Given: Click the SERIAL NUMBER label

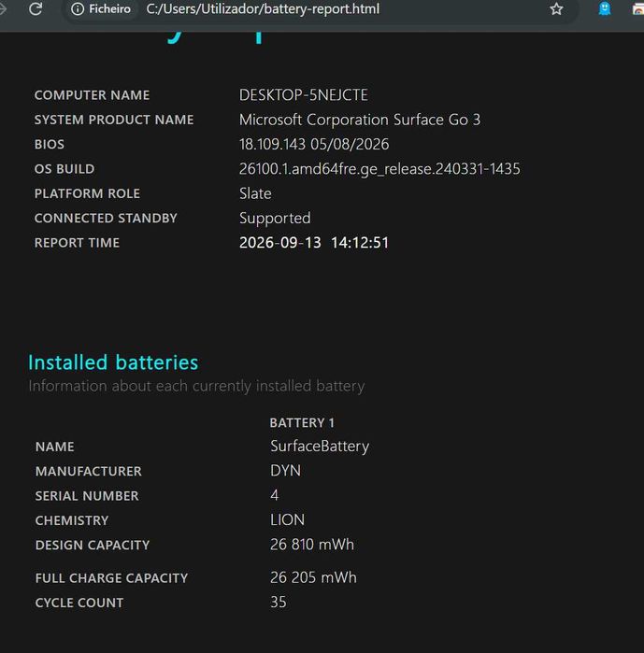Looking at the screenshot, I should (87, 496).
